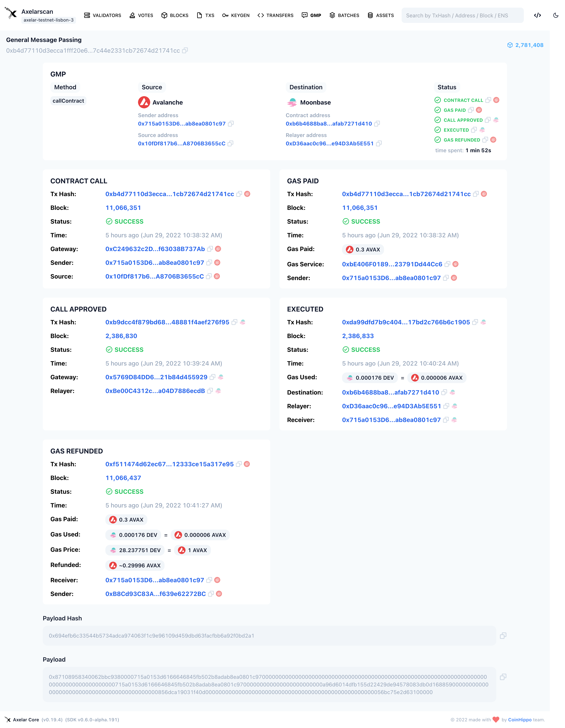Copy the Relayer address under Moonbase destination
Viewport: 565px width, 728px height.
point(379,144)
